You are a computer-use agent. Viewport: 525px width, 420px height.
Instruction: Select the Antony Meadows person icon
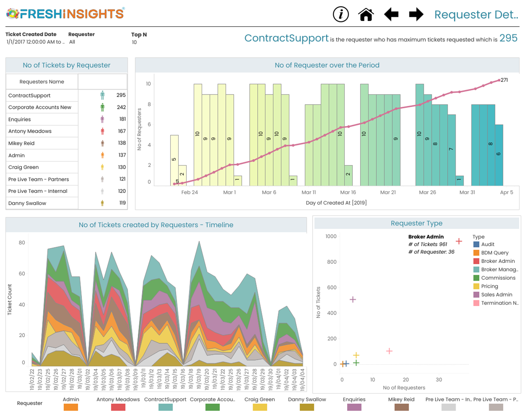tap(102, 131)
